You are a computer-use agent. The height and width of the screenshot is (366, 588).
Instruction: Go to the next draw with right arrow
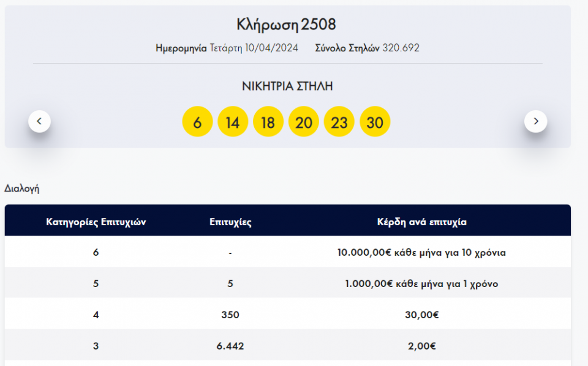[x=535, y=121]
